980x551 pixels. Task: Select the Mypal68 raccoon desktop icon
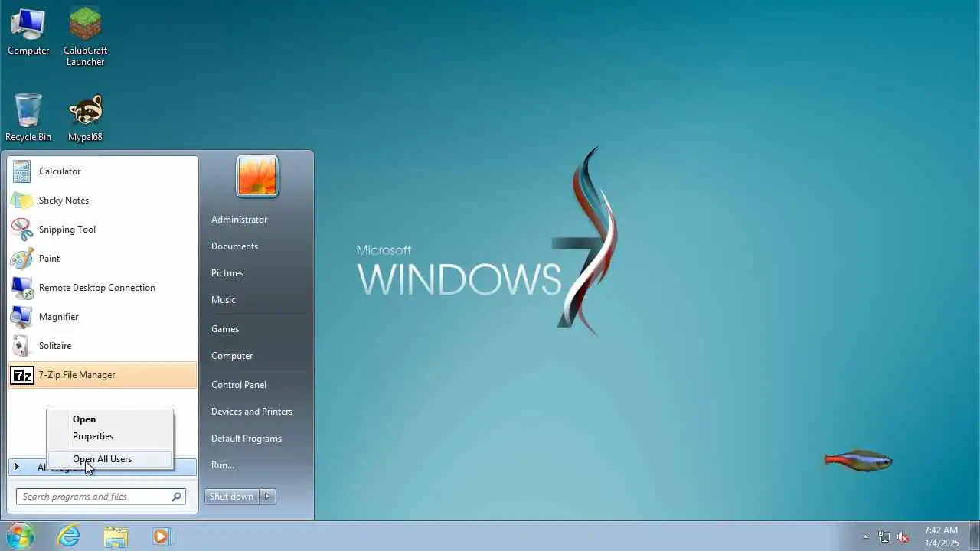(85, 118)
